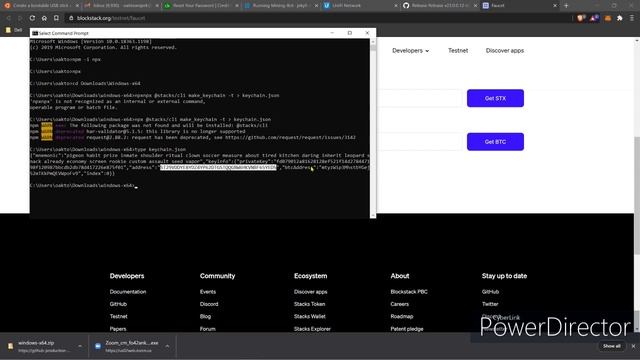640x360 pixels.
Task: Maximize the Command Prompt window
Action: pos(349,33)
